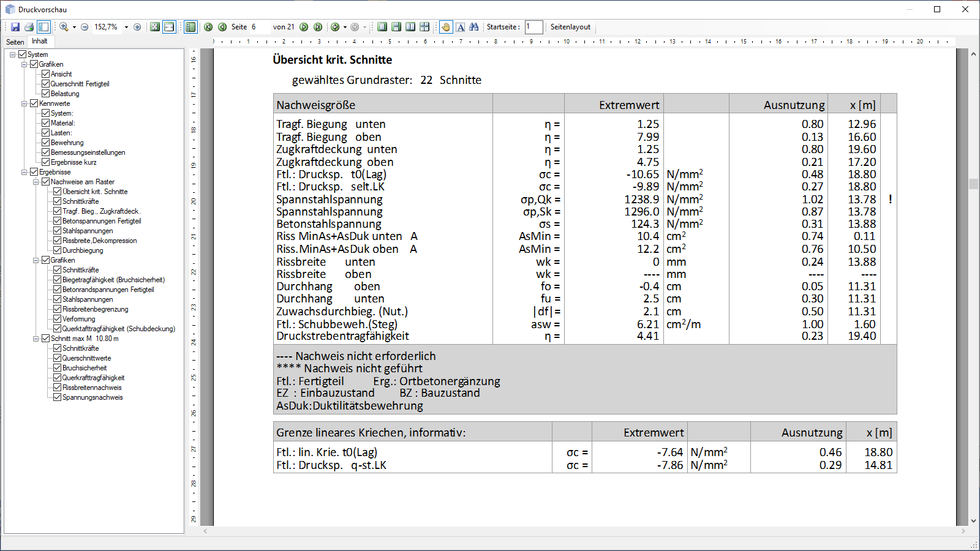Click the horizontal scrollbar right arrow
The width and height of the screenshot is (980, 551).
click(x=965, y=531)
